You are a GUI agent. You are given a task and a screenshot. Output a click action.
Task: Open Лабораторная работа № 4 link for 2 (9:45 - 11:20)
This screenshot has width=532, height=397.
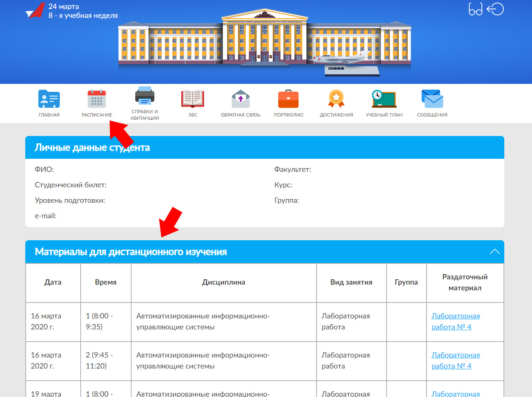pyautogui.click(x=455, y=360)
